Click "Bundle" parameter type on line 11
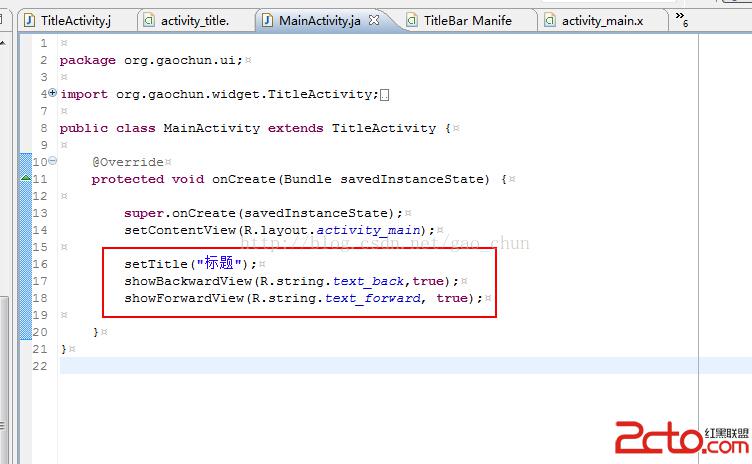This screenshot has width=752, height=464. pos(307,179)
